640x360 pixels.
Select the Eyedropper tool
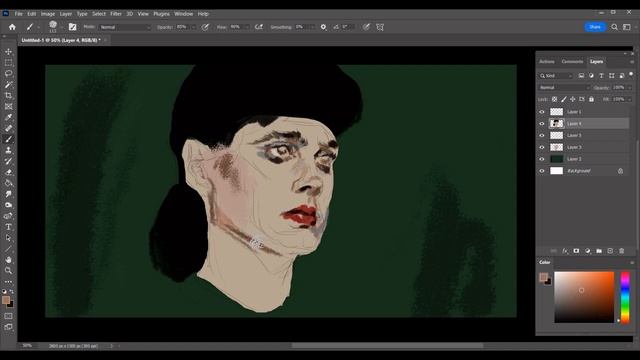[x=8, y=118]
